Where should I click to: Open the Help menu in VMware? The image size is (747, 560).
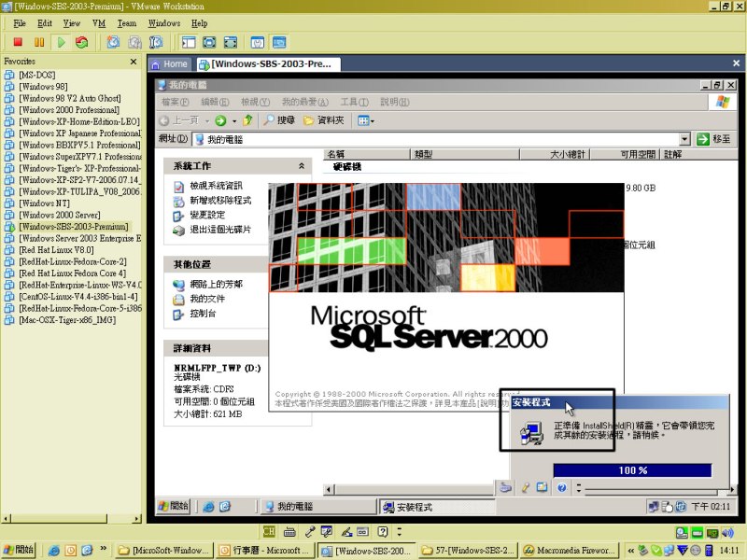click(x=199, y=23)
